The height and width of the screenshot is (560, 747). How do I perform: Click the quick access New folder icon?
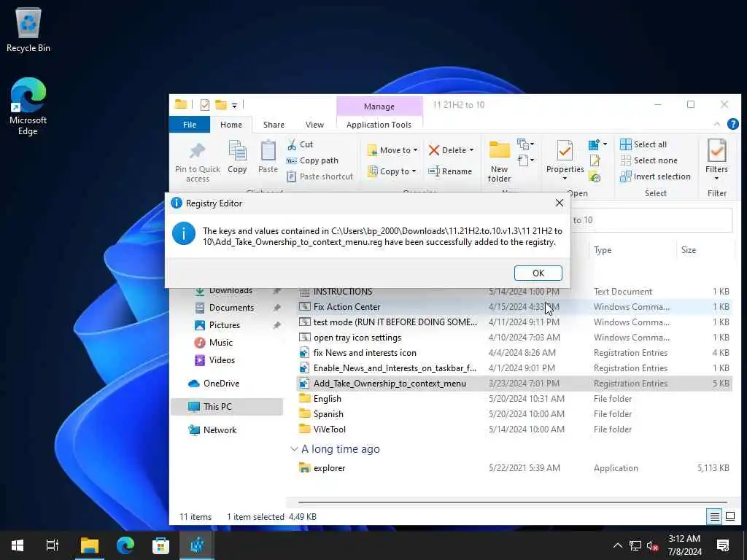coord(220,104)
